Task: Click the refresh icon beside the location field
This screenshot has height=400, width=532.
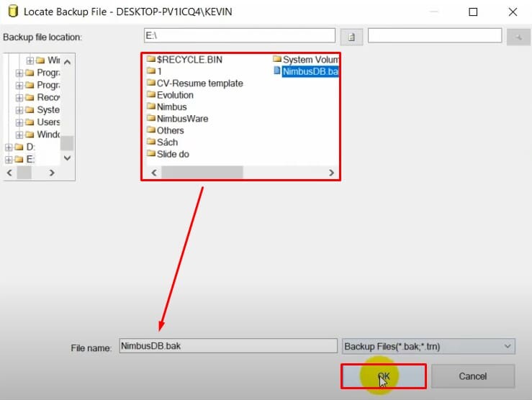Action: tap(351, 37)
